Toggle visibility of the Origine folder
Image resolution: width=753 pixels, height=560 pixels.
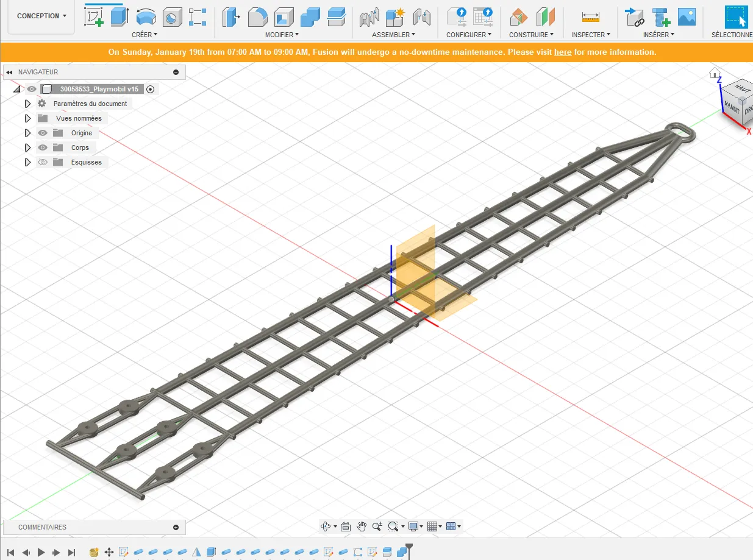pos(43,133)
